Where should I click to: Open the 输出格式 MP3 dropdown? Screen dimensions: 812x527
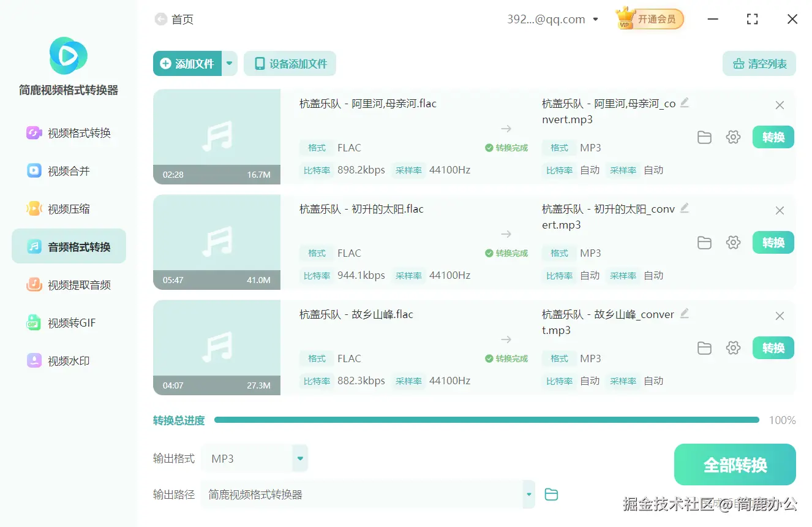299,458
